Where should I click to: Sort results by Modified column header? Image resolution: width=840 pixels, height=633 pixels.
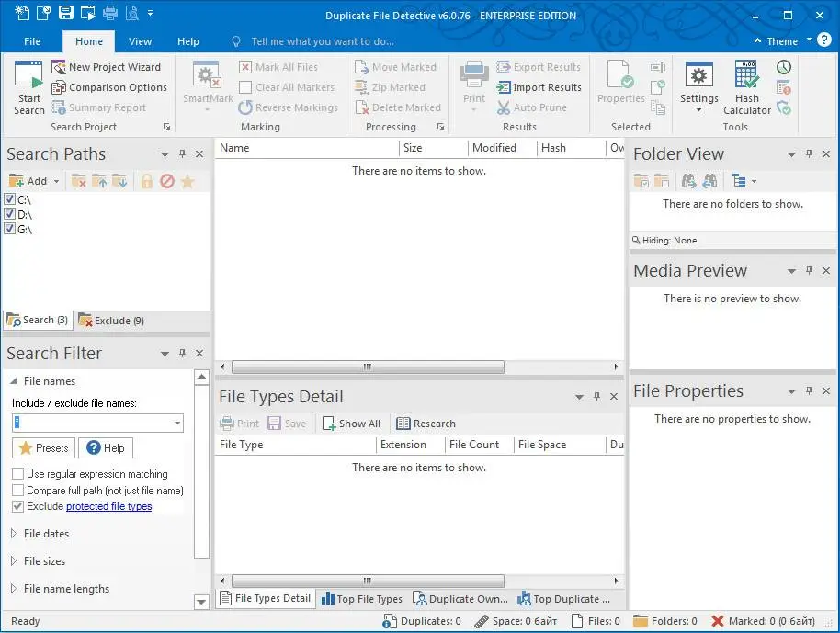click(x=502, y=148)
